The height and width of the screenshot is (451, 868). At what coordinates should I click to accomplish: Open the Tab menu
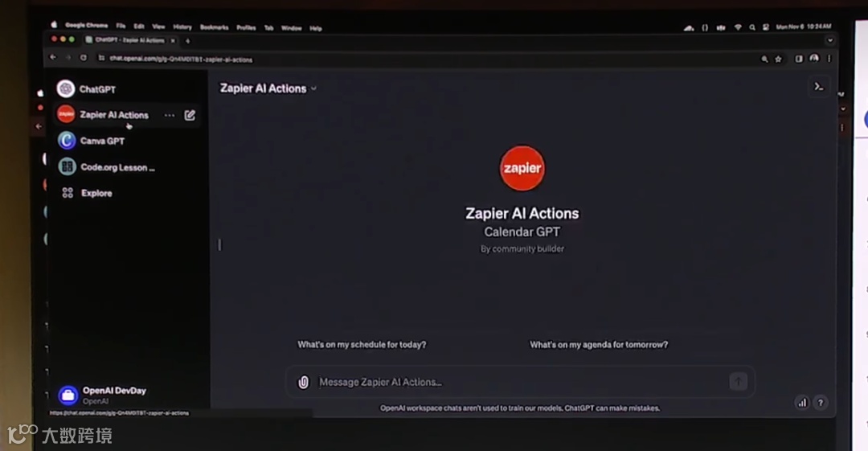tap(268, 27)
